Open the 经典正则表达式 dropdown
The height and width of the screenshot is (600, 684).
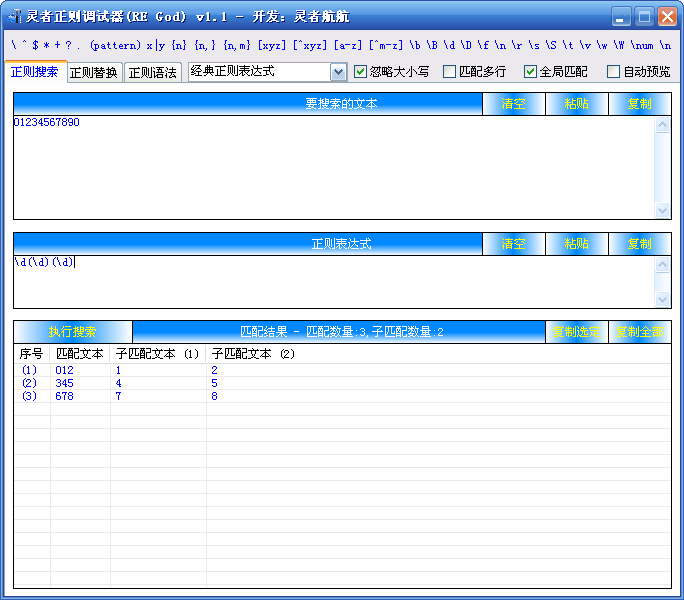(x=338, y=72)
